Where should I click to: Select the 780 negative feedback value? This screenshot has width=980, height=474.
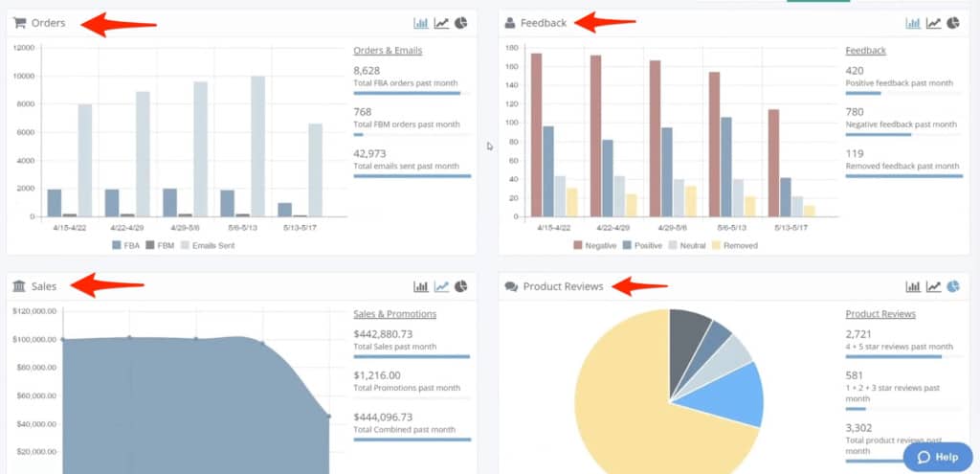[855, 112]
